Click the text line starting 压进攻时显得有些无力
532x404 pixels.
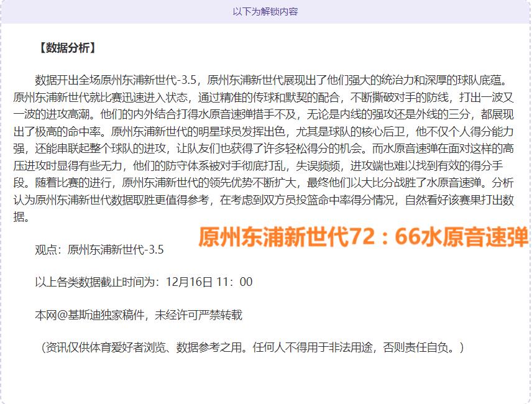(258, 166)
